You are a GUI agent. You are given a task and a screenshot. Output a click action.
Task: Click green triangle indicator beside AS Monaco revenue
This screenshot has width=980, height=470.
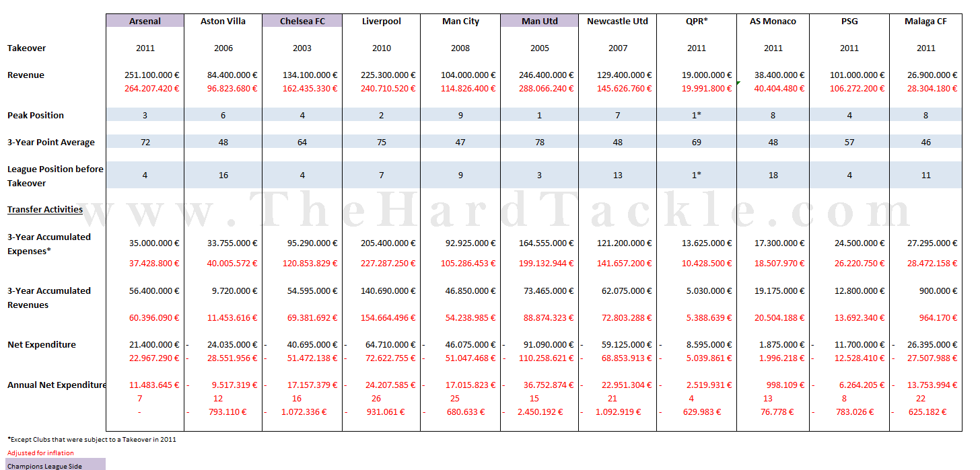click(739, 83)
